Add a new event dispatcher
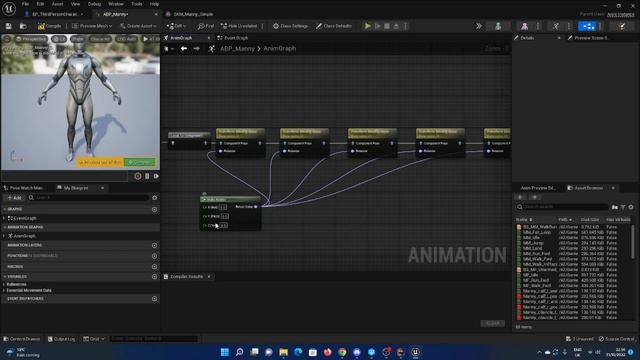Screen dimensions: 640x360 [155, 299]
